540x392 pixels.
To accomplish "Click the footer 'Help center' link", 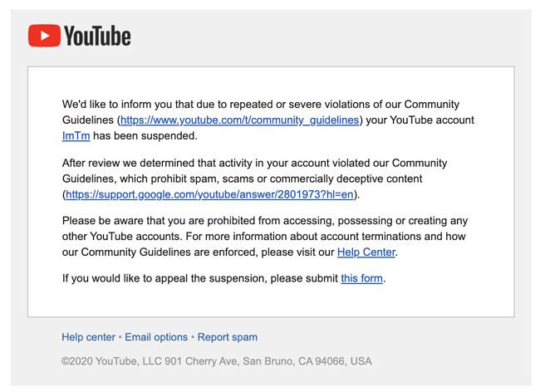I will 89,337.
